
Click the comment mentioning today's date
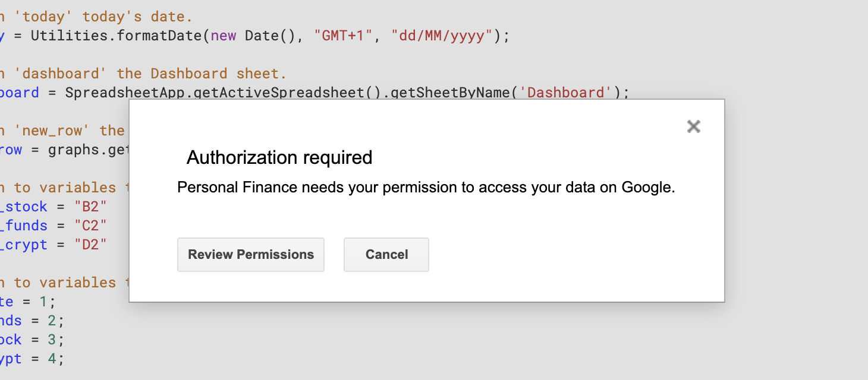tap(96, 17)
